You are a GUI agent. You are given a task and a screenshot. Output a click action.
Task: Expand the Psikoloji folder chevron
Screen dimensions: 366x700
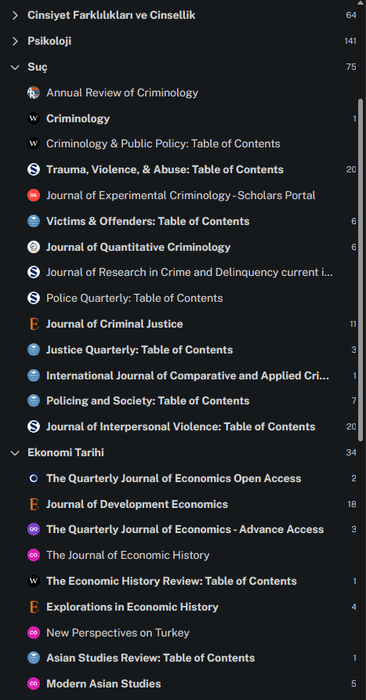coord(15,42)
